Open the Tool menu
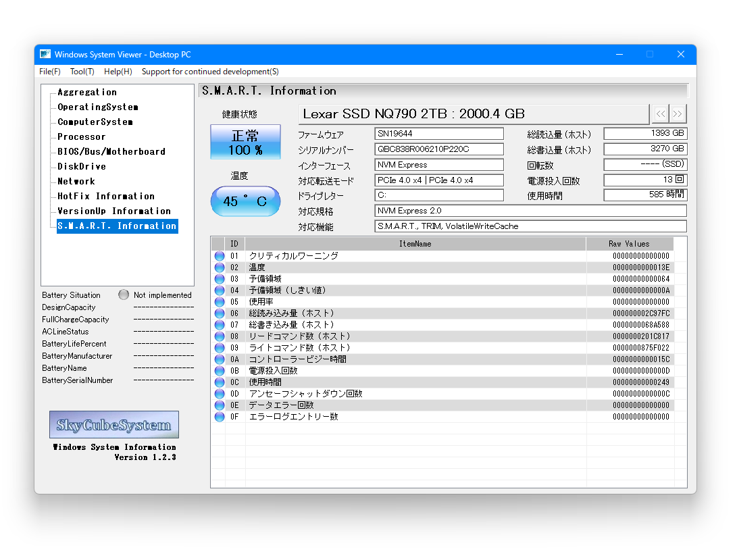The width and height of the screenshot is (737, 560). pos(82,71)
